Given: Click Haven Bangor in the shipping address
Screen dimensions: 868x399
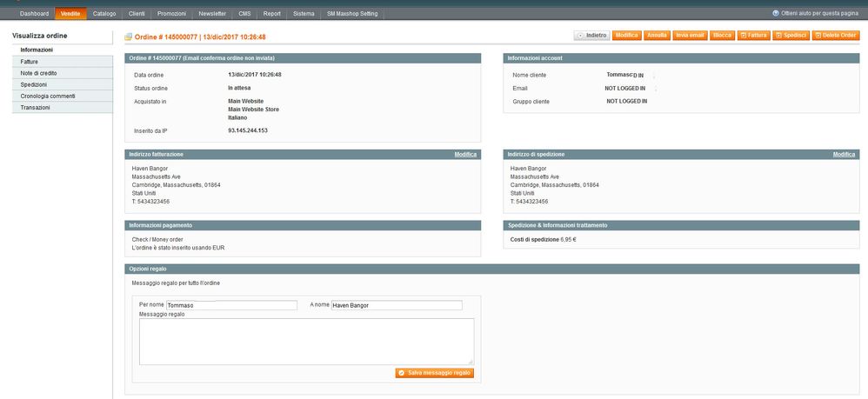Looking at the screenshot, I should (528, 169).
